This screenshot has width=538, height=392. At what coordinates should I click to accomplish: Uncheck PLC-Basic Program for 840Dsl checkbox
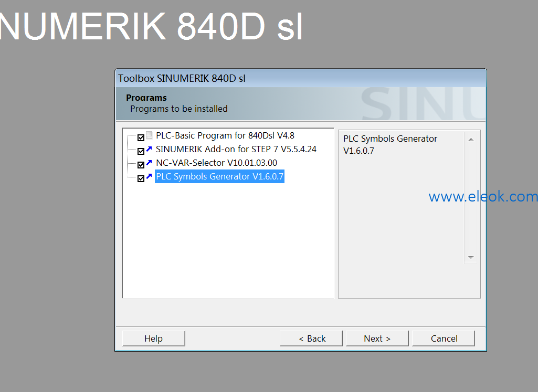coord(141,137)
